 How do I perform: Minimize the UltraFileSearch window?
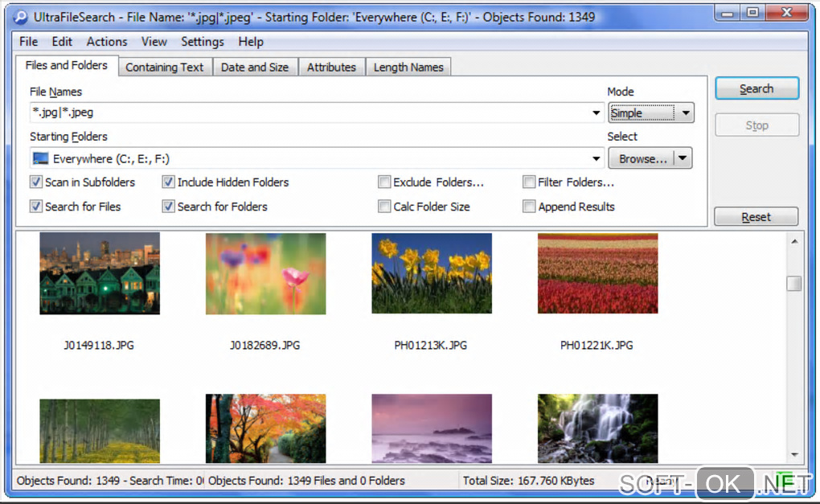point(728,13)
